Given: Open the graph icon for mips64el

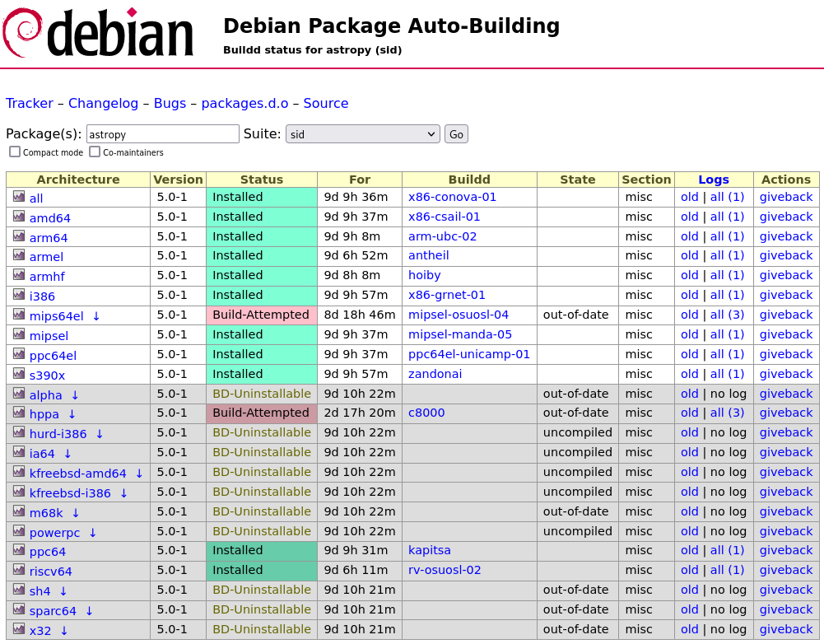Looking at the screenshot, I should click(x=19, y=315).
